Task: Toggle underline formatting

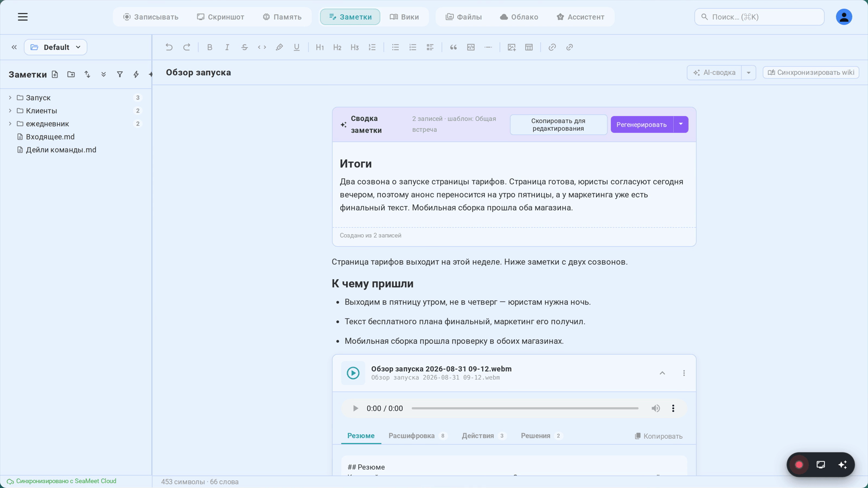Action: pyautogui.click(x=297, y=47)
